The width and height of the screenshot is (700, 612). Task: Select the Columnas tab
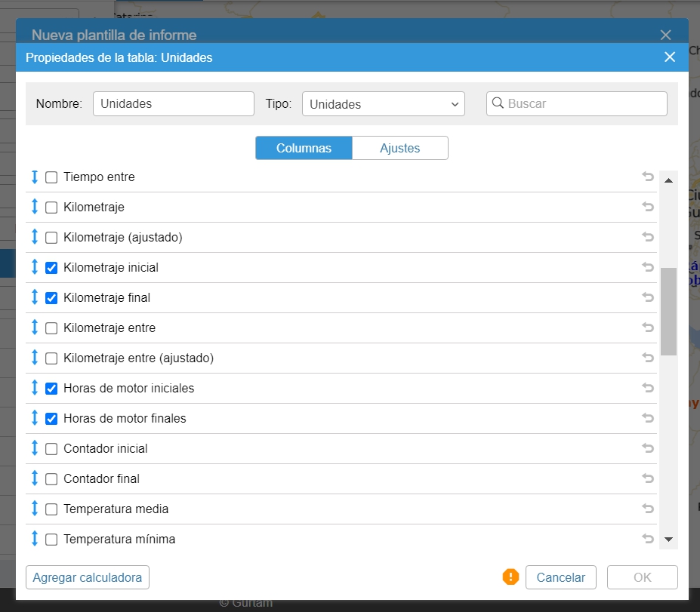click(x=304, y=148)
